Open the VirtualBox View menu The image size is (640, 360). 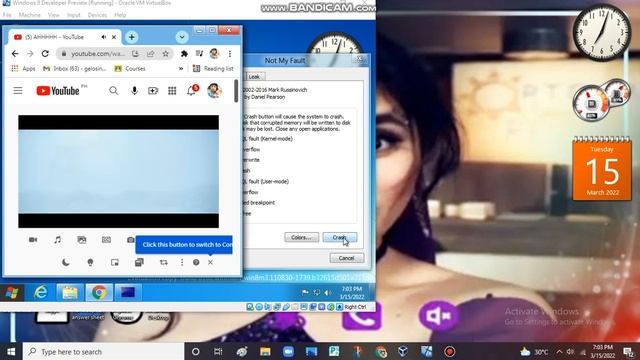coord(53,15)
